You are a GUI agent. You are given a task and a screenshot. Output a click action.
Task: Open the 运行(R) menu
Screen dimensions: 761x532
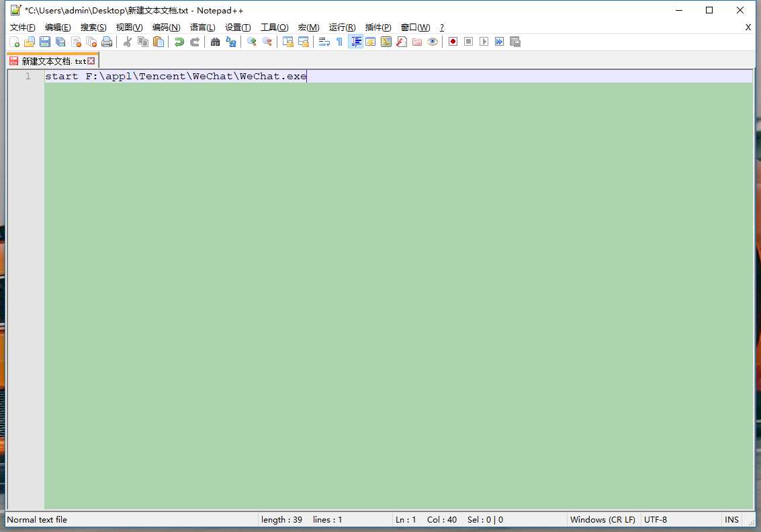click(x=342, y=27)
